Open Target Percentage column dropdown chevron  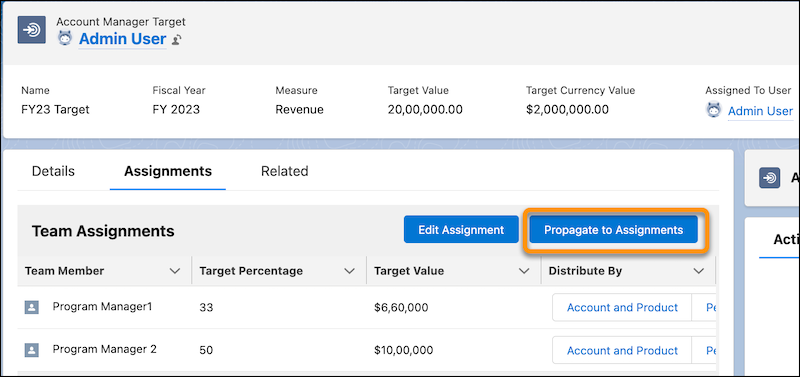click(x=349, y=271)
